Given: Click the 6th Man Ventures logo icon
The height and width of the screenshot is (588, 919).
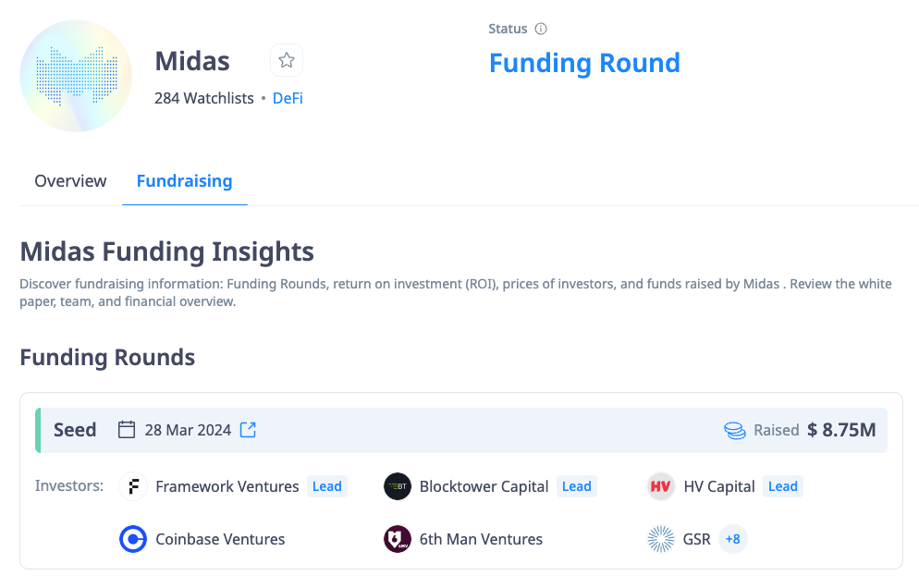Looking at the screenshot, I should 398,539.
